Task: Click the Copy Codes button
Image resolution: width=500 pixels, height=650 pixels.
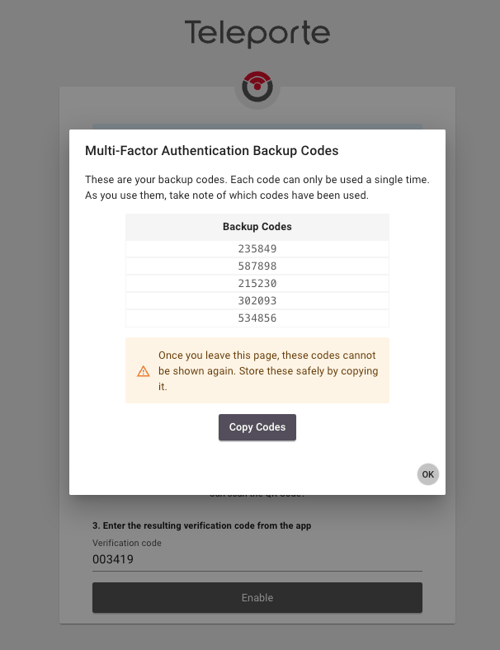Action: pos(257,427)
